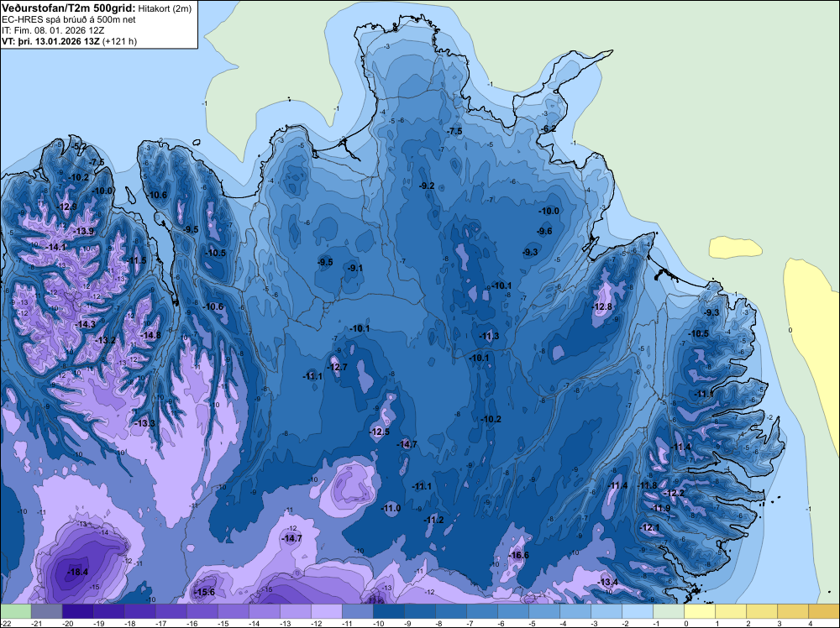Select the -20 dark indigo legend swatch

(x=77, y=611)
